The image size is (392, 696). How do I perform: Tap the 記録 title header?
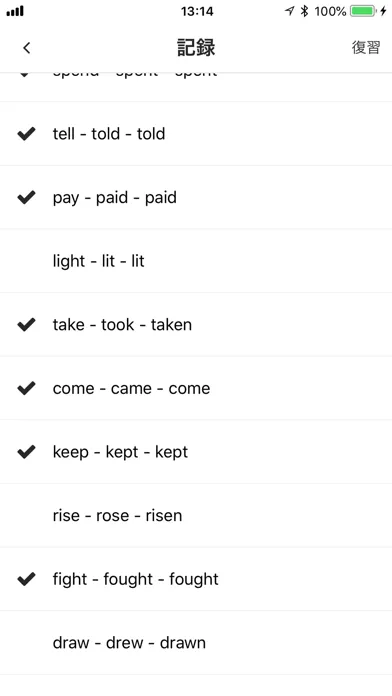tap(196, 47)
